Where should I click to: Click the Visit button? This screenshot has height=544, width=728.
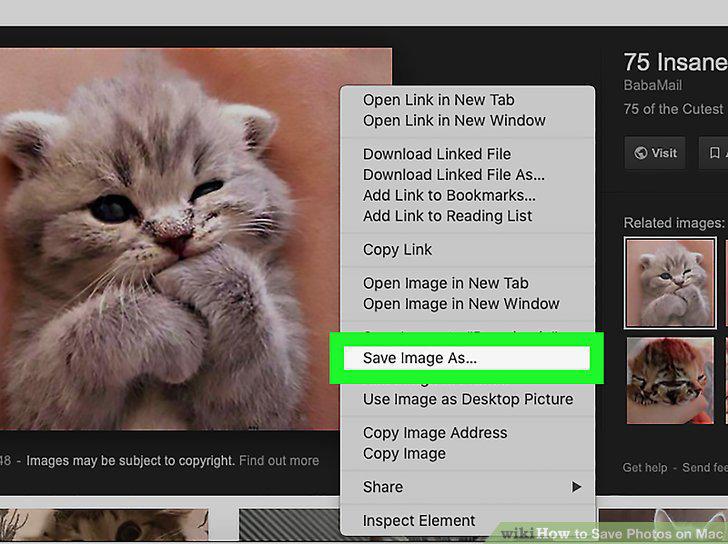tap(655, 153)
